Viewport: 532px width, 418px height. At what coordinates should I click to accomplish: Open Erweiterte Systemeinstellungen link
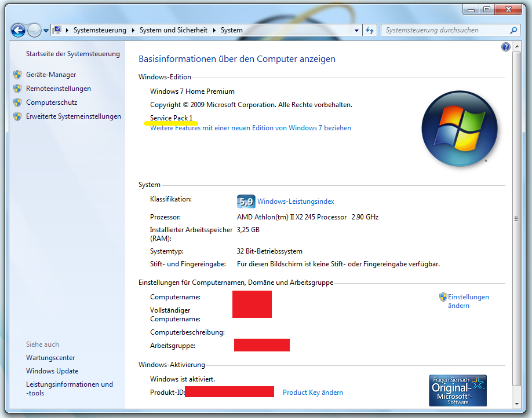[74, 116]
